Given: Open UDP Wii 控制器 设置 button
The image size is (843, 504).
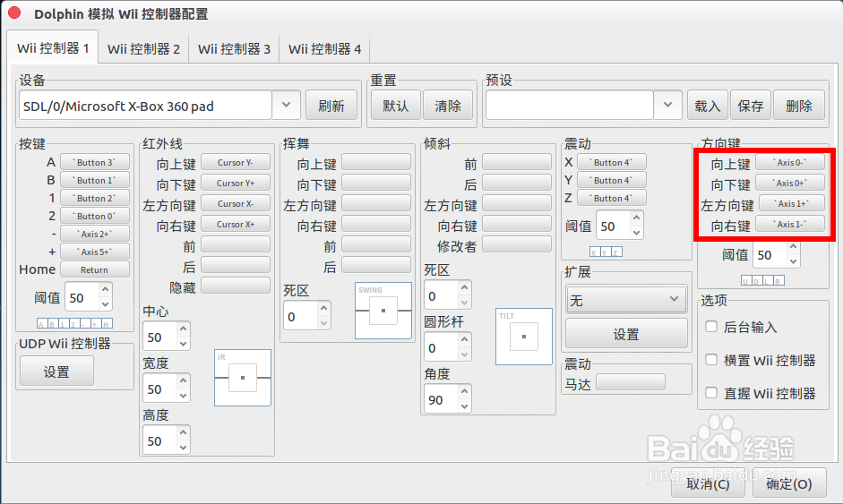Looking at the screenshot, I should coord(56,372).
